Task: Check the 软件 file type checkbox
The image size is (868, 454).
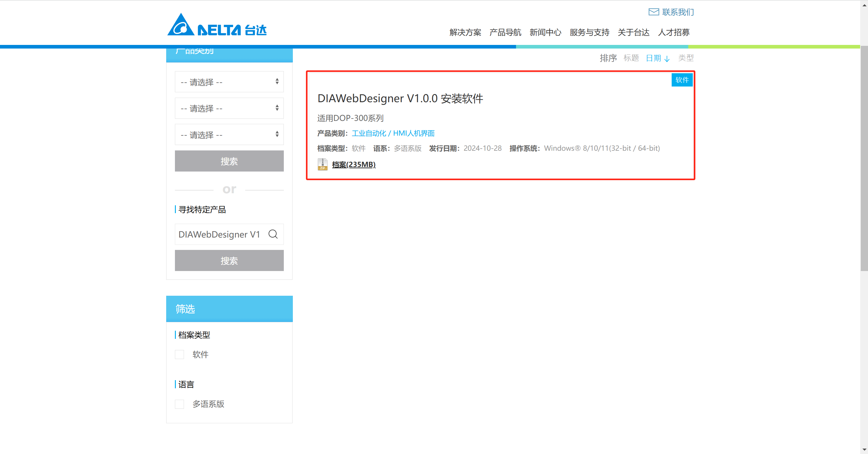Action: pos(179,355)
